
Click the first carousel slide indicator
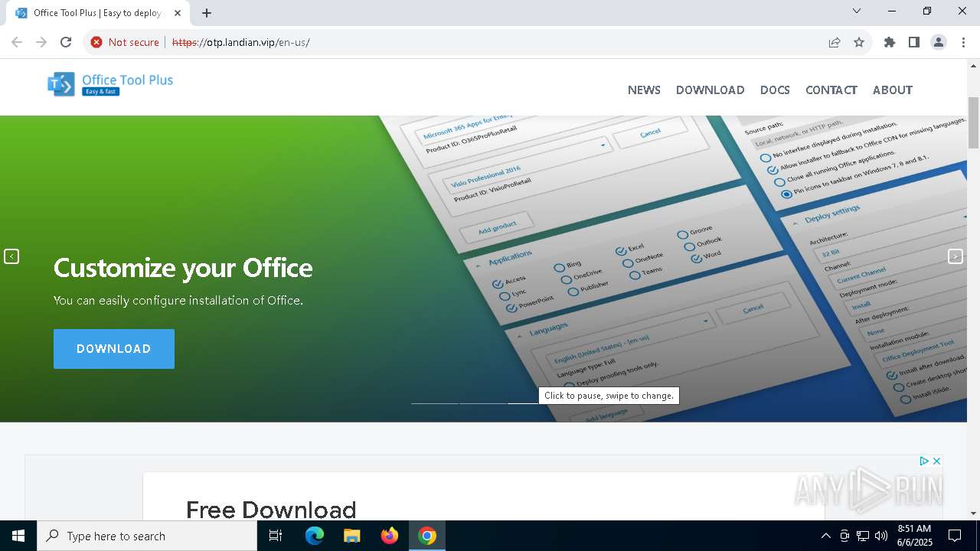[434, 402]
